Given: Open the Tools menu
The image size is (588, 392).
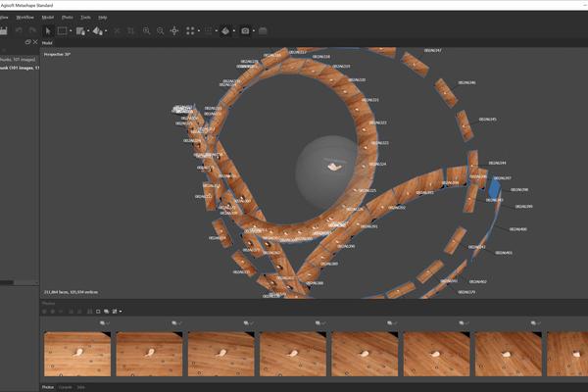Looking at the screenshot, I should [x=86, y=18].
